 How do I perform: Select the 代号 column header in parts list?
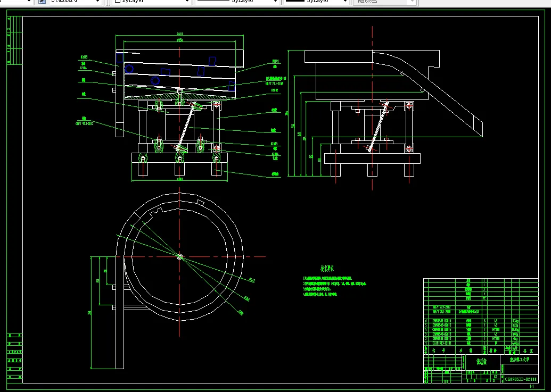438,351
